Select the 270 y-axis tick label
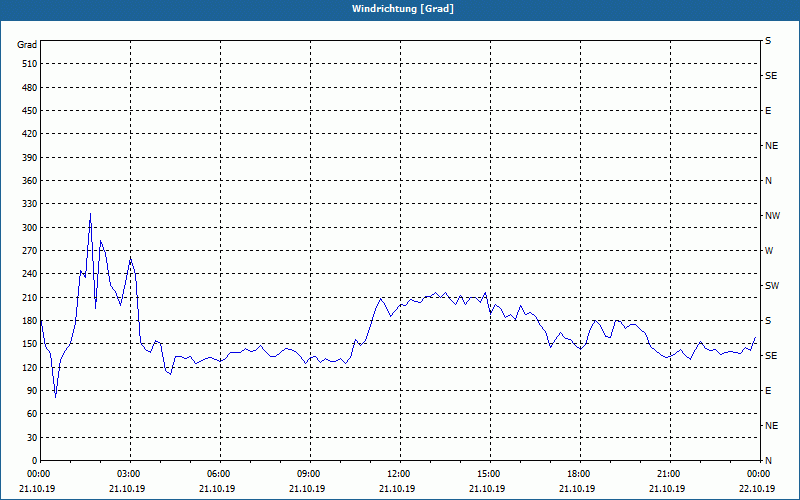This screenshot has width=800, height=500. [x=30, y=251]
